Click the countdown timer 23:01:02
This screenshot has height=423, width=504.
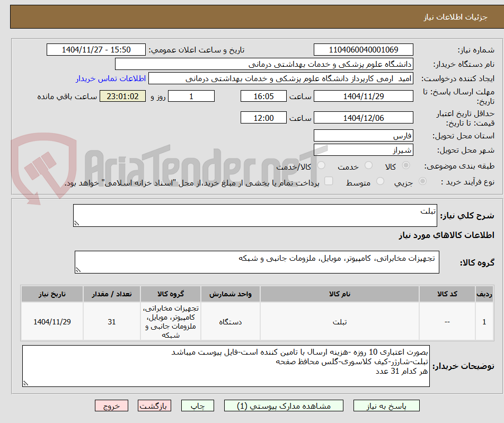click(x=122, y=96)
